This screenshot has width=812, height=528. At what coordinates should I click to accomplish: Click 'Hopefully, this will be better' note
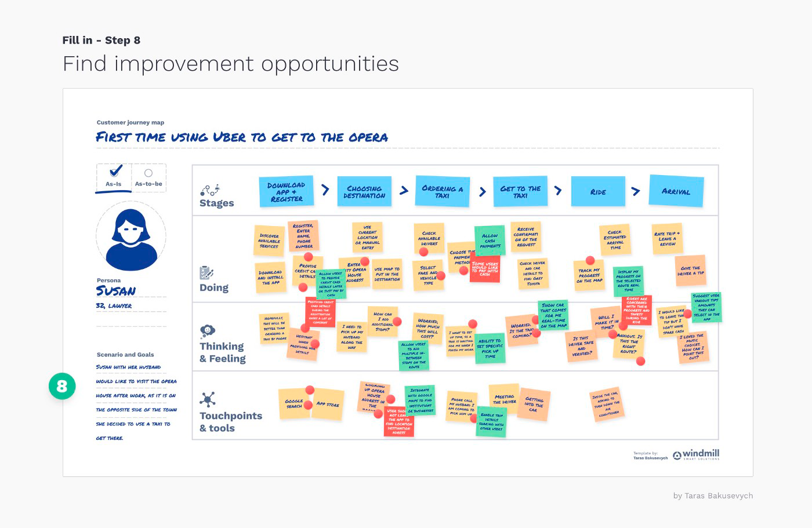click(x=274, y=328)
